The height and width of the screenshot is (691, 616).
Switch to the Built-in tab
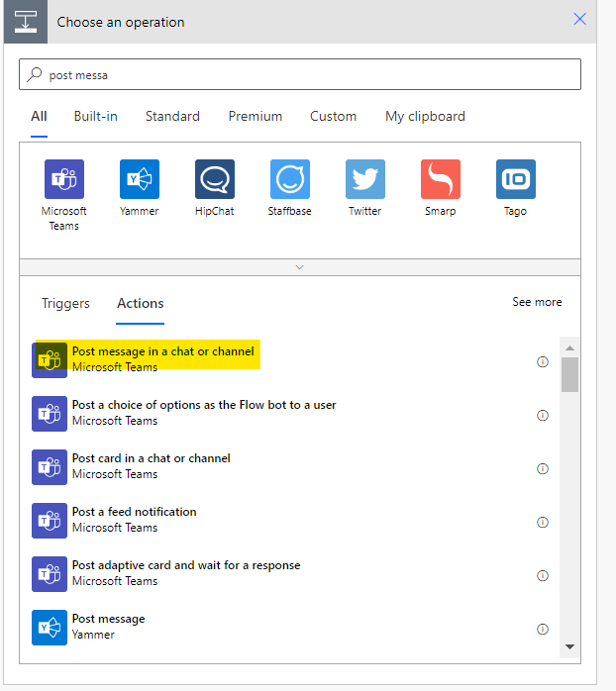tap(96, 117)
